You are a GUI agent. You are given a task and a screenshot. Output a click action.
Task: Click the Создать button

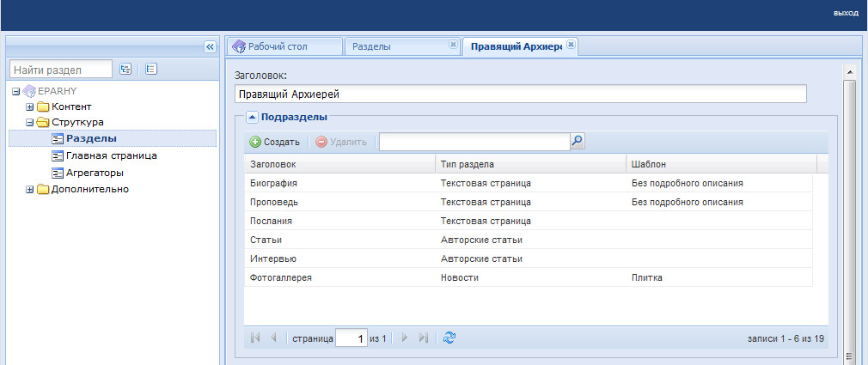[274, 142]
